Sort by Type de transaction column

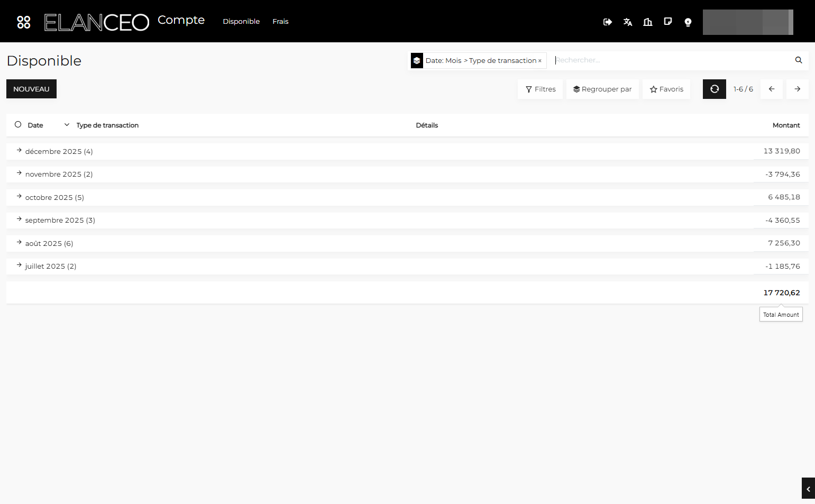point(107,125)
